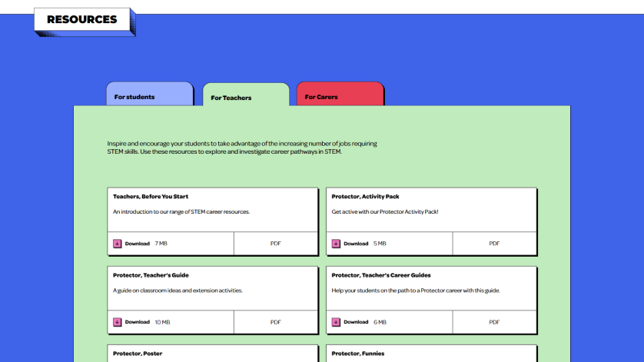Click the download icon for Protector, Activity Pack
The width and height of the screenshot is (644, 362).
(336, 244)
